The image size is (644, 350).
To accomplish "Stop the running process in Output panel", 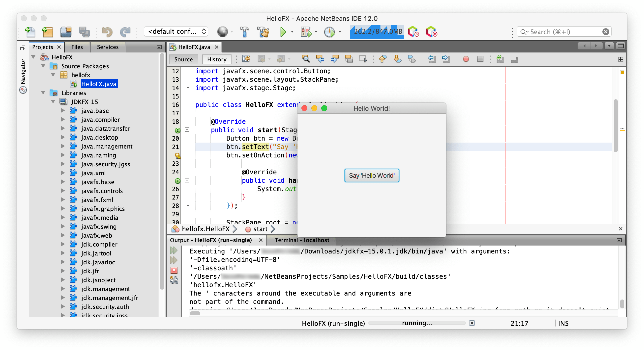I will 174,270.
